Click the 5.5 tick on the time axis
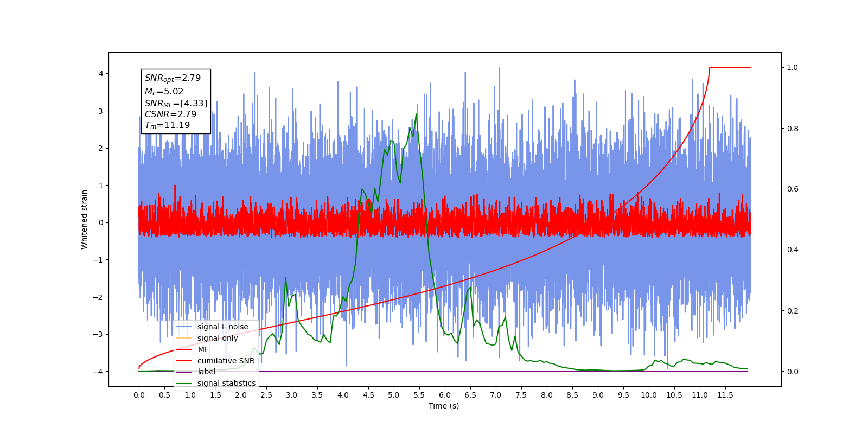This screenshot has width=868, height=434. click(x=419, y=395)
